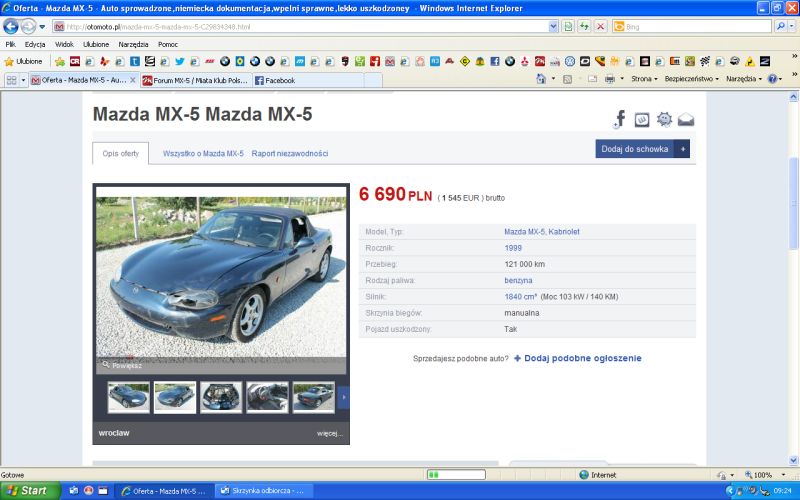Open the więcej... link under wroclaw
This screenshot has height=500, width=800.
coord(330,434)
